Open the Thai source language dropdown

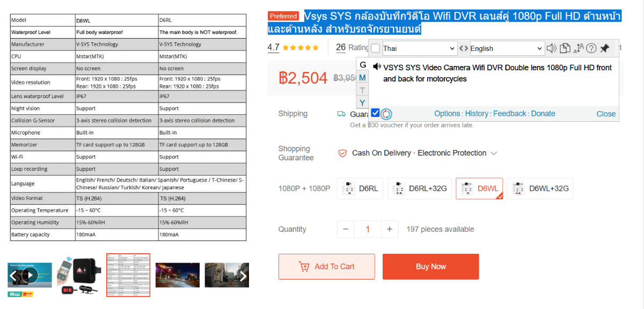(x=419, y=48)
